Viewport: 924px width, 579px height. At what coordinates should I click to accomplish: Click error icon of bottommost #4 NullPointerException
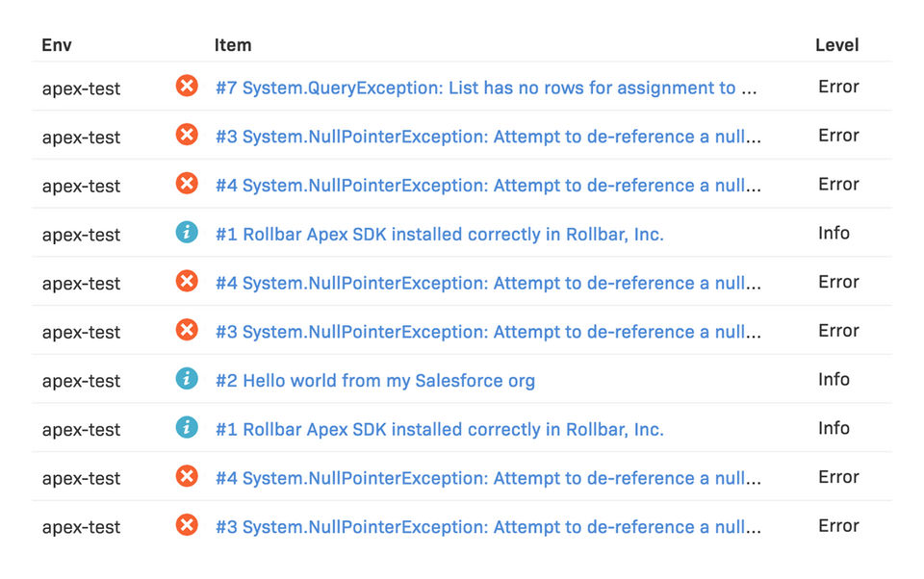[x=187, y=476]
